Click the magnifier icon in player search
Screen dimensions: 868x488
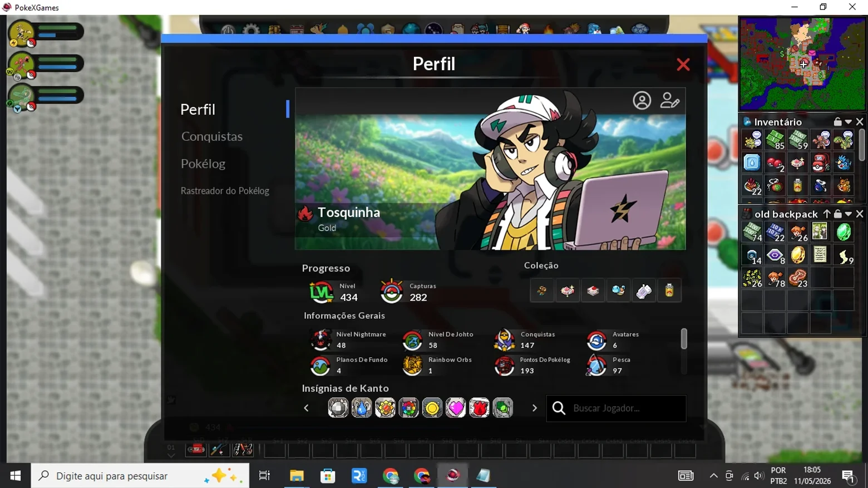pos(559,408)
